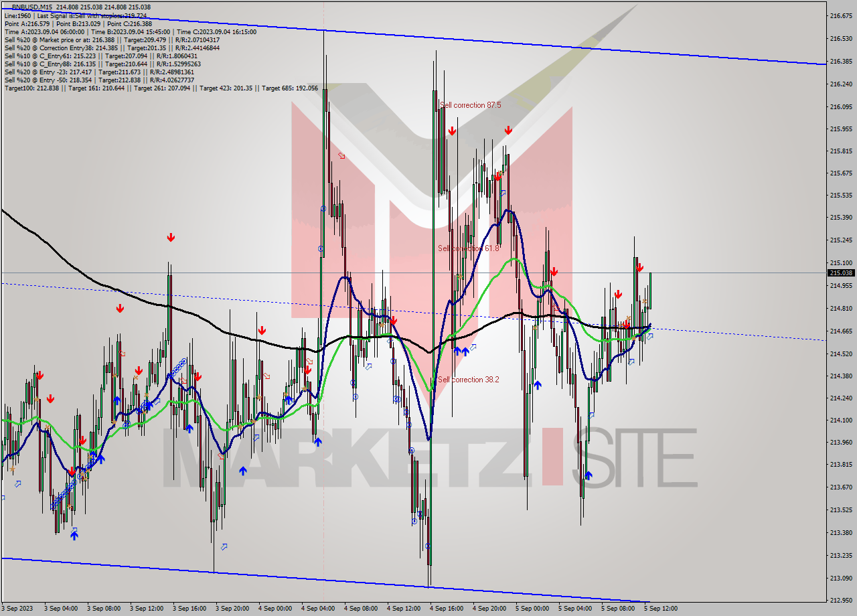Click red sell arrow beneath 'Sell correction 87.5'
Viewport: 857px width, 616px height.
click(453, 131)
